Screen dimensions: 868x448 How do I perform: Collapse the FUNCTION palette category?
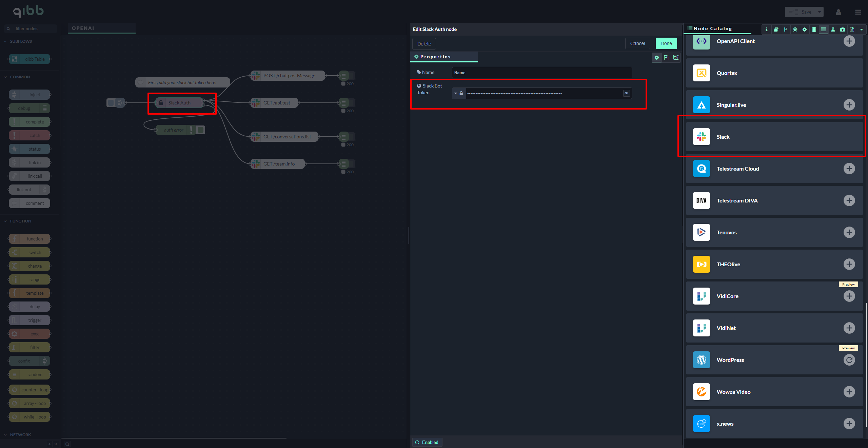pyautogui.click(x=20, y=221)
